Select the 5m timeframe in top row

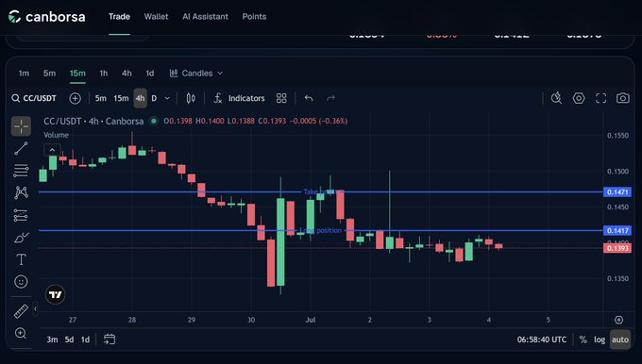[49, 74]
